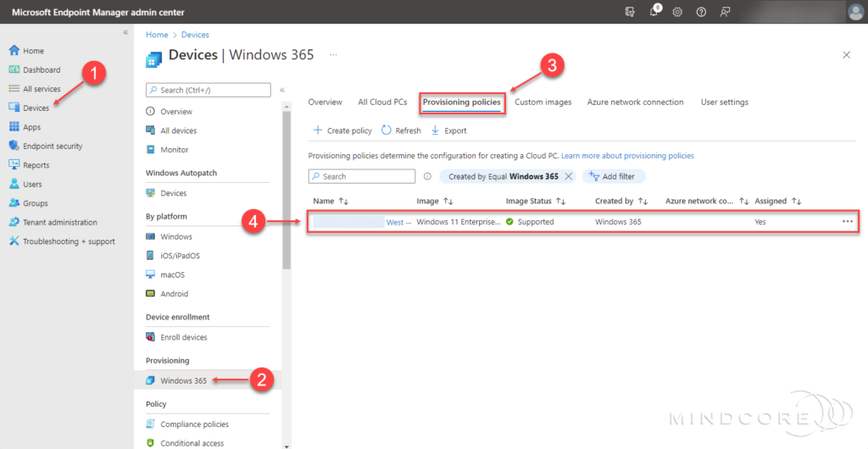
Task: Click the All services list icon
Action: (x=14, y=88)
